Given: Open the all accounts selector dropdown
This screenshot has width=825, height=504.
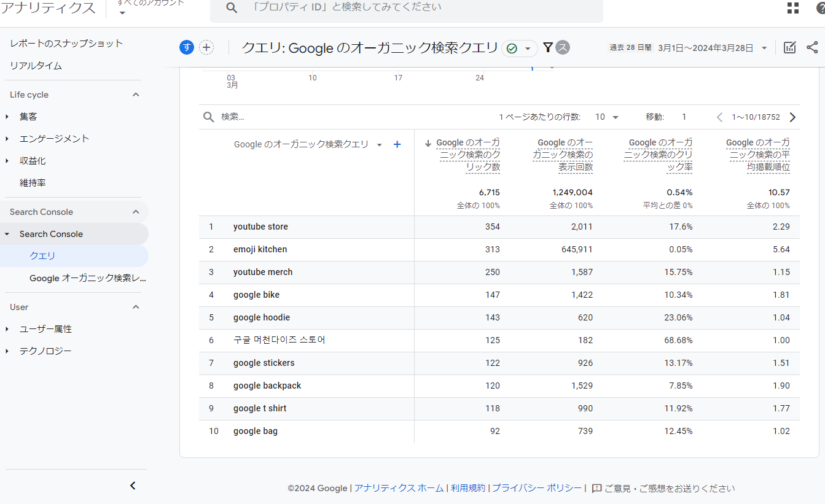Looking at the screenshot, I should click(122, 13).
